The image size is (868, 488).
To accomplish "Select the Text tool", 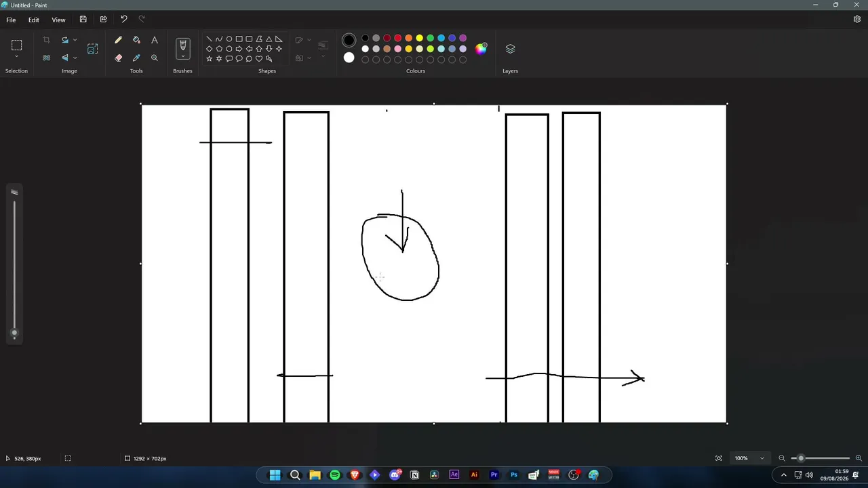I will tap(155, 41).
